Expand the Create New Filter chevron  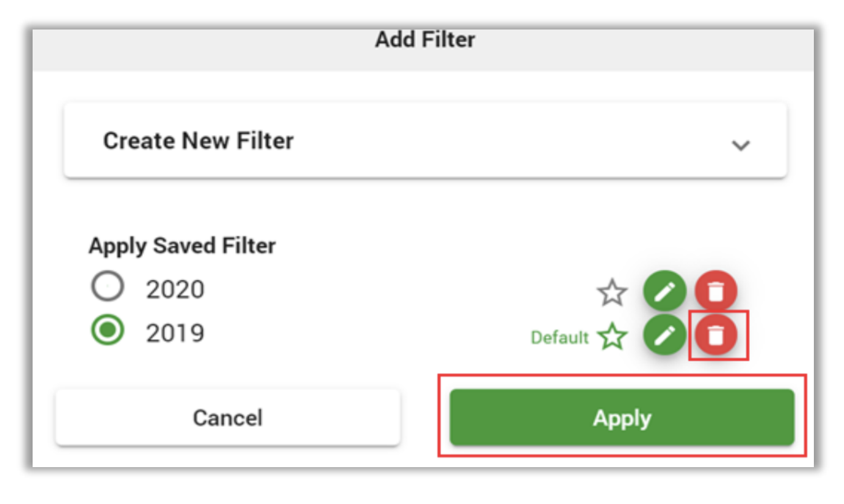[x=741, y=146]
